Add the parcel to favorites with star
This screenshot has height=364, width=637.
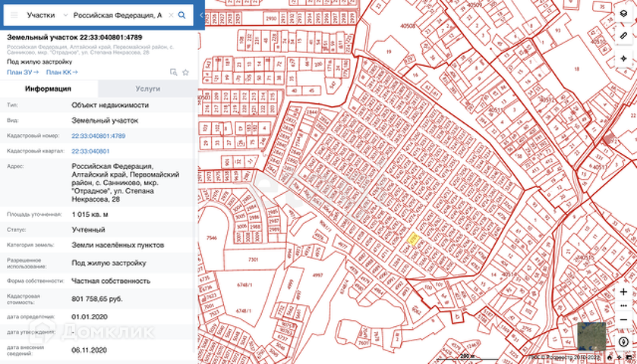pyautogui.click(x=186, y=72)
